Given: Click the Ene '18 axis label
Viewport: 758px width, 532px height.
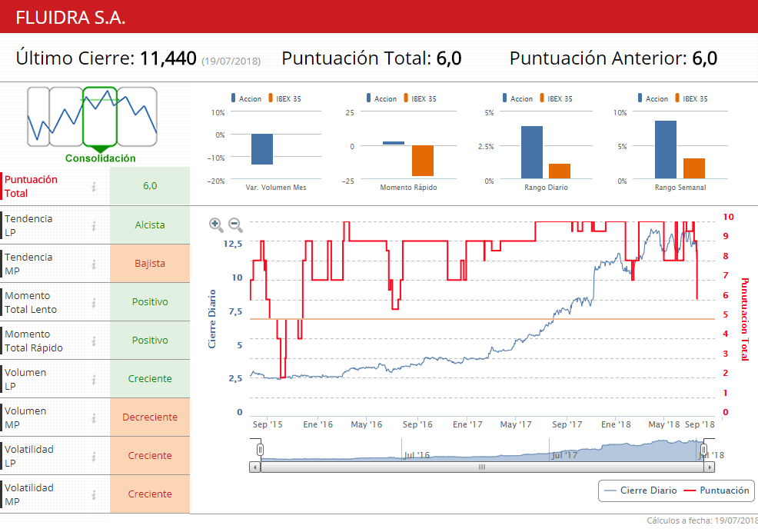Looking at the screenshot, I should [616, 424].
